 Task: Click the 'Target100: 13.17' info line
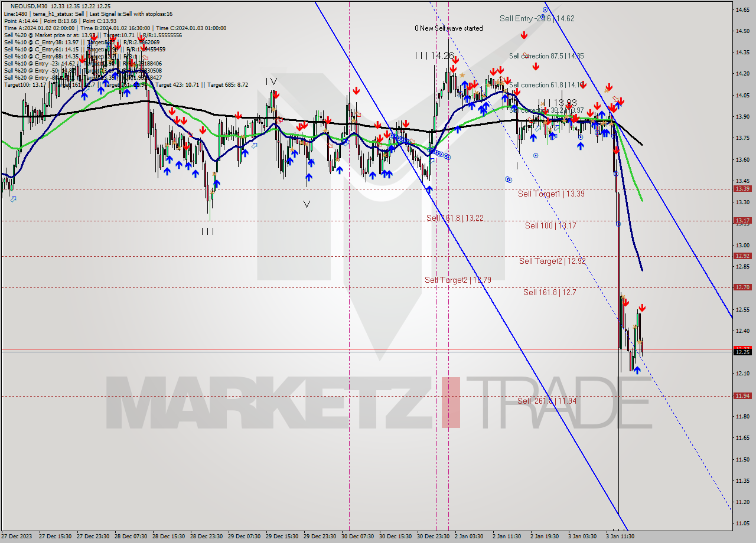126,84
